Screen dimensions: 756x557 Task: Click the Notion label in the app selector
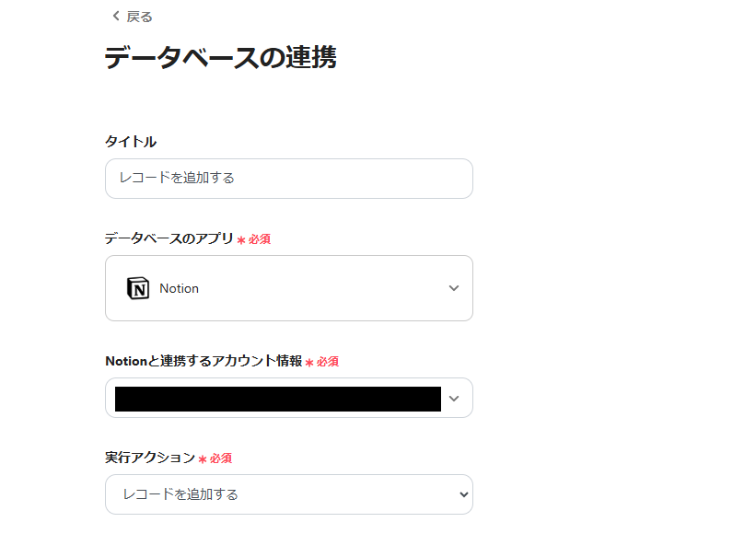180,287
